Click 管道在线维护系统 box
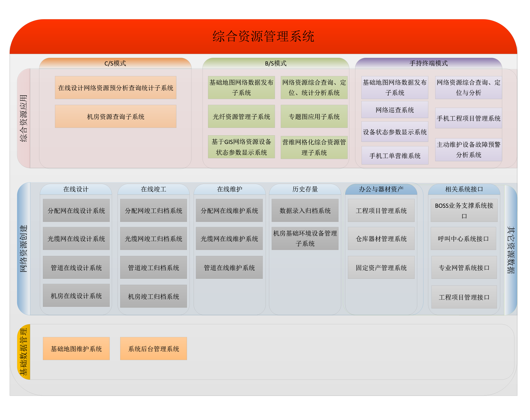The height and width of the screenshot is (420, 530). pyautogui.click(x=229, y=267)
